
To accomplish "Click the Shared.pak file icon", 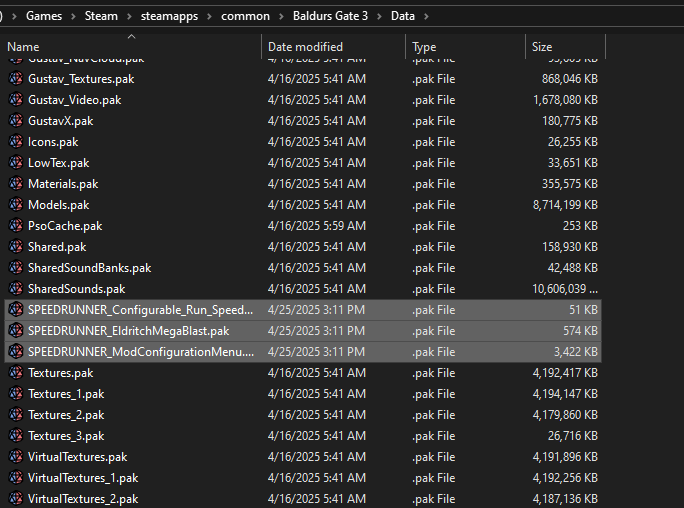I will point(16,247).
